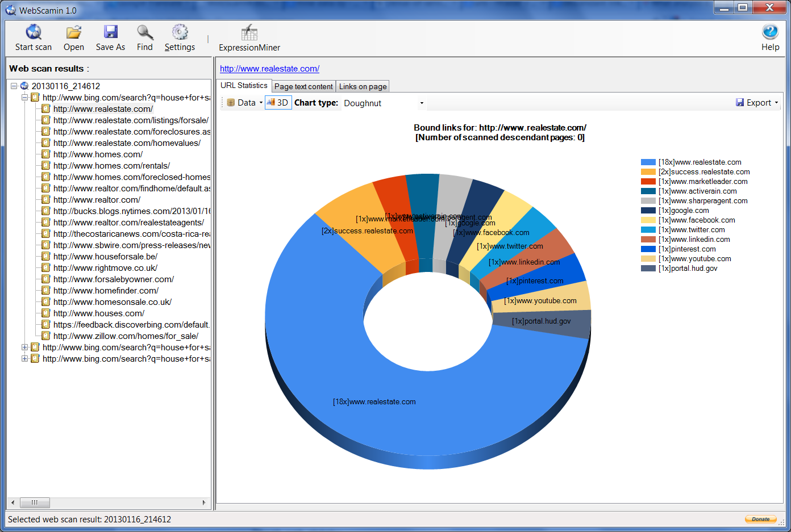The image size is (791, 532).
Task: Click page icon of forsalebyowner.com row
Action: (x=46, y=279)
